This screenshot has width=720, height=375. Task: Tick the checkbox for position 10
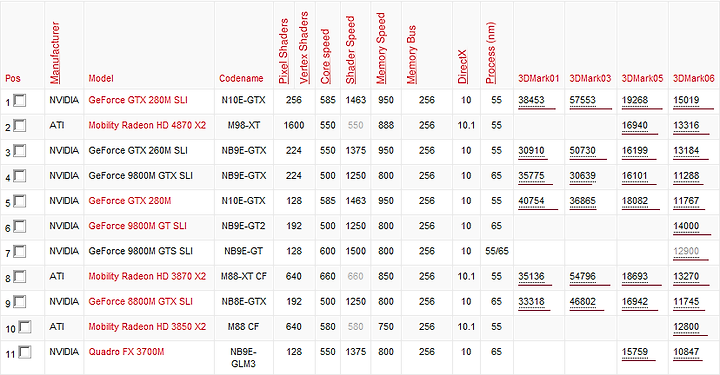click(25, 327)
